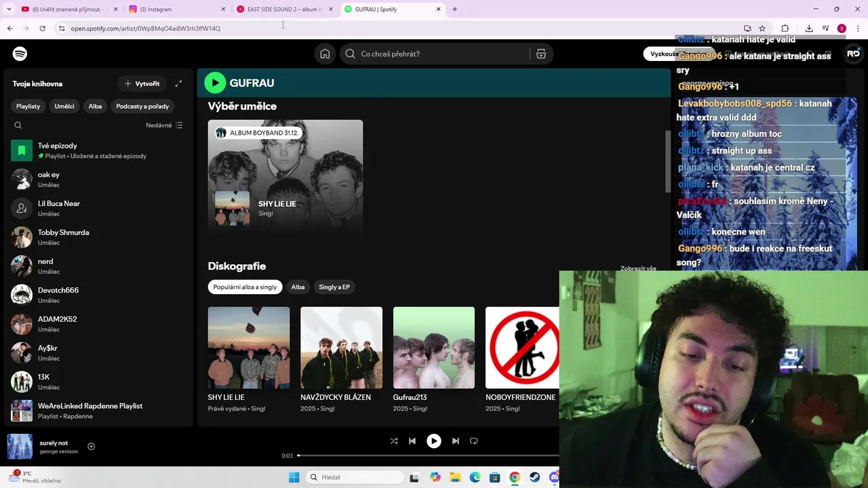Open artist Devotch666
Image resolution: width=868 pixels, height=488 pixels.
[99, 295]
